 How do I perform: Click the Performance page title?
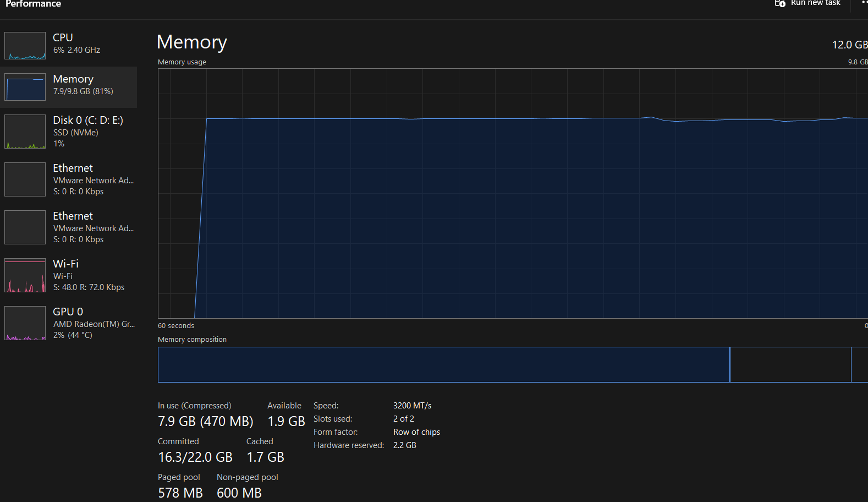point(33,4)
